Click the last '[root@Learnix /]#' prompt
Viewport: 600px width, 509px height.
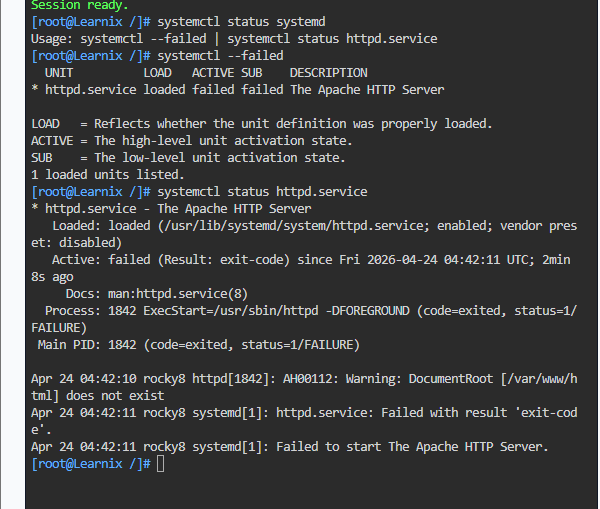91,464
